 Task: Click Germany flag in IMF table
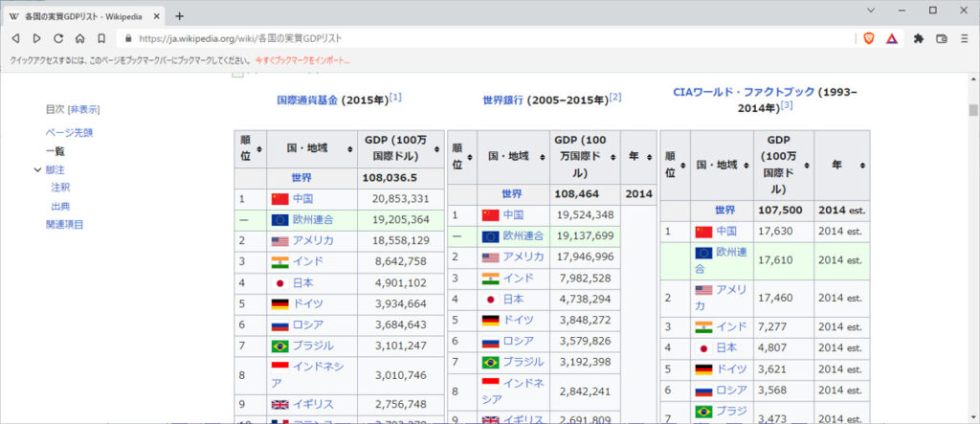click(x=280, y=304)
